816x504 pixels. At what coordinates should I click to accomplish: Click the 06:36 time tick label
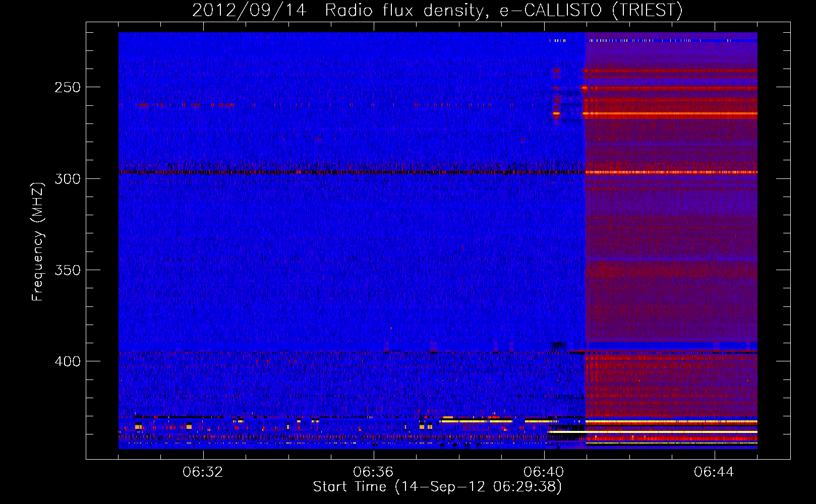pyautogui.click(x=373, y=472)
